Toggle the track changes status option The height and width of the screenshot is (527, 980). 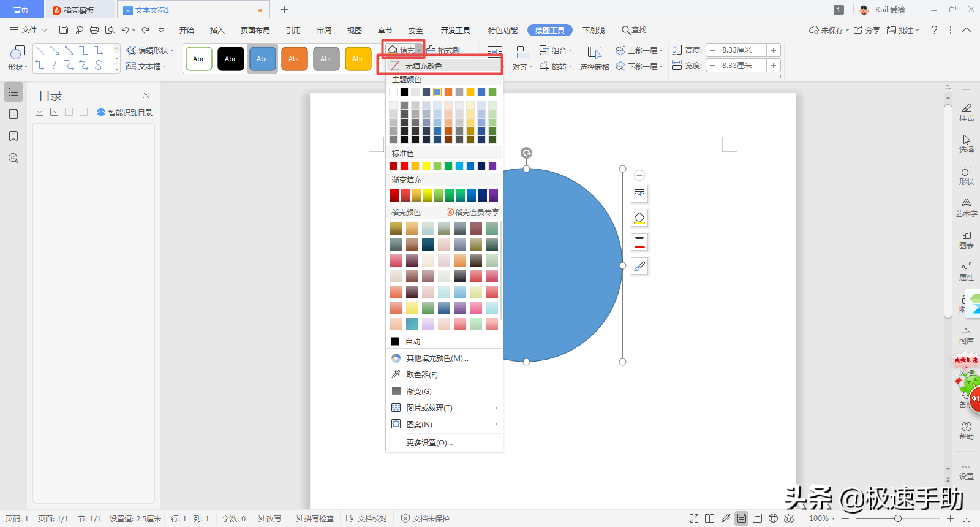click(x=268, y=518)
